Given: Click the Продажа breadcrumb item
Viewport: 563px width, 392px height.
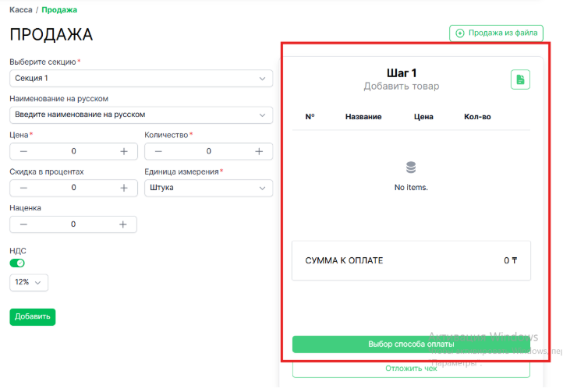Looking at the screenshot, I should [59, 10].
